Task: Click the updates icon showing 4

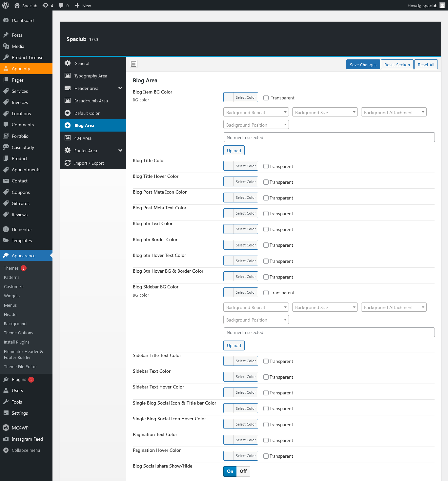Action: pos(46,5)
